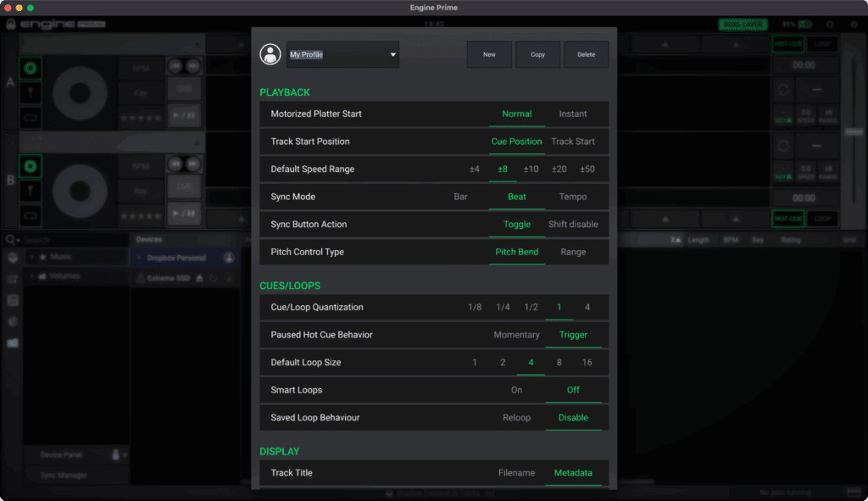The height and width of the screenshot is (501, 868).
Task: Click top deck sync circular-arrows icon
Action: (x=783, y=90)
